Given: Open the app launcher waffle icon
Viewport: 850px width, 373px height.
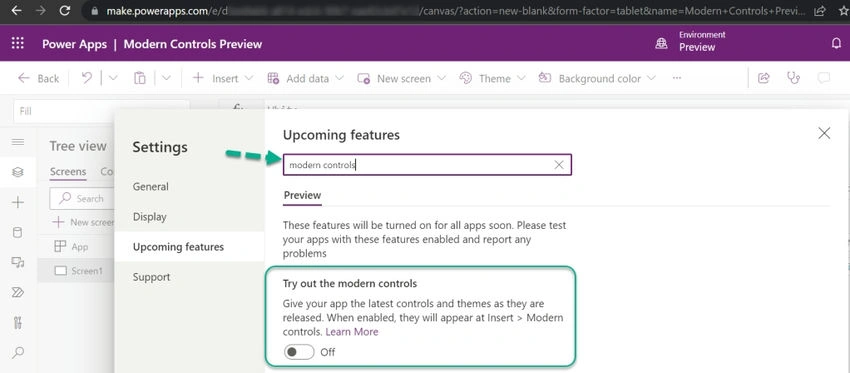Looking at the screenshot, I should click(x=17, y=43).
